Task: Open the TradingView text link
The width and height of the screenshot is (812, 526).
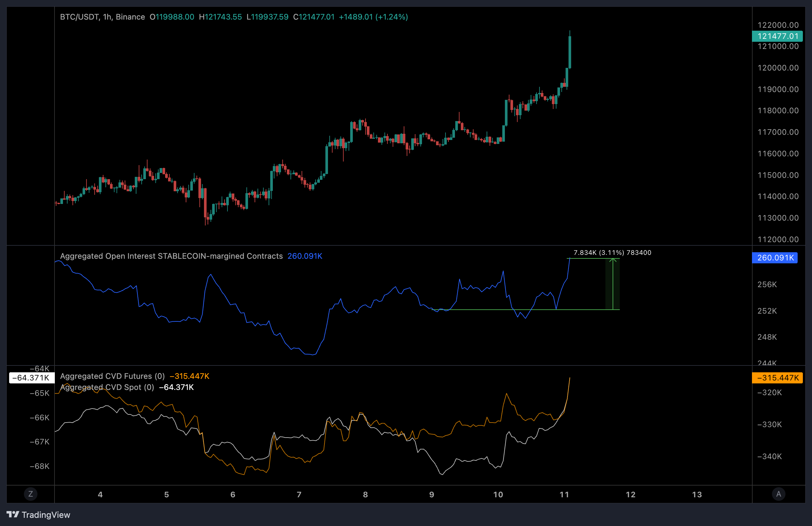Action: coord(46,515)
